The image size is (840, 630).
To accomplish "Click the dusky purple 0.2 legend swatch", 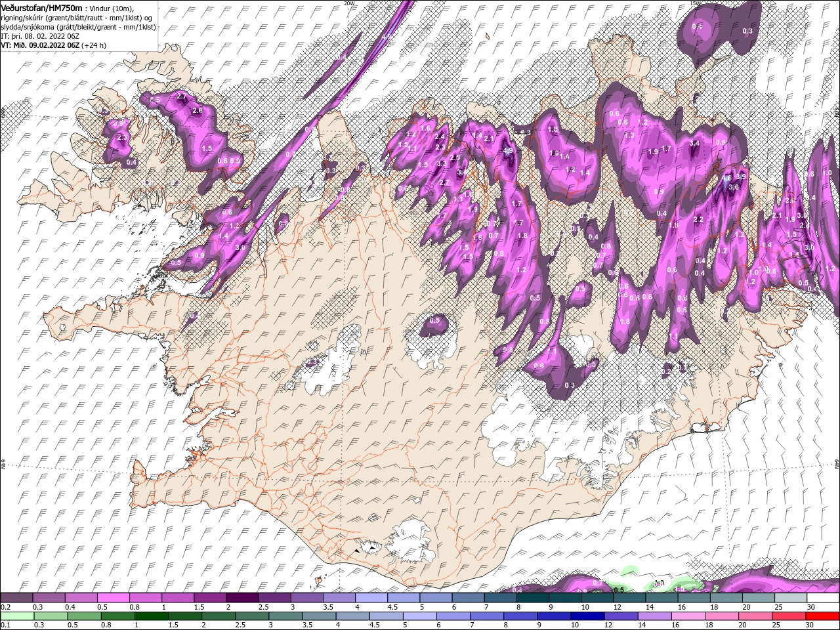I will 16,597.
